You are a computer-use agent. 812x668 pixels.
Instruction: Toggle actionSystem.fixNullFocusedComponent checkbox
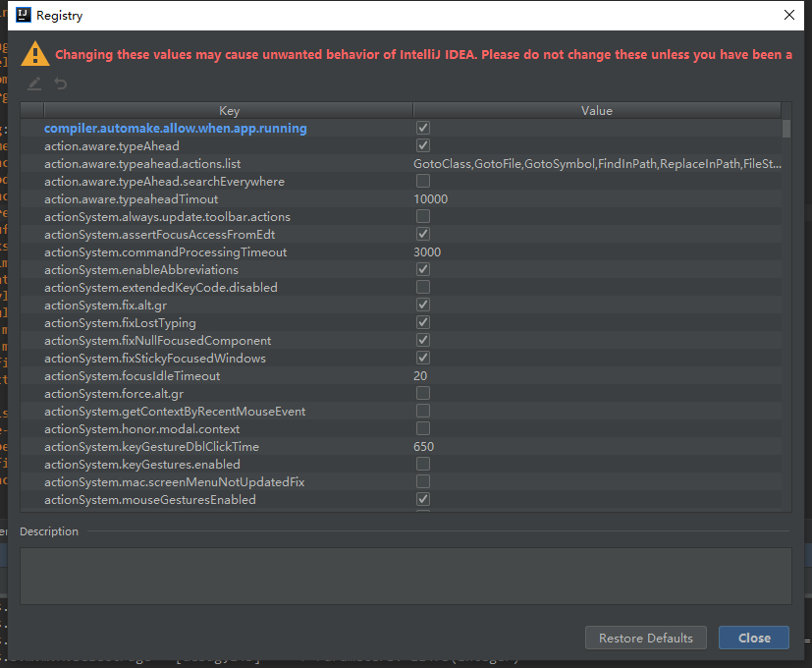pos(423,340)
